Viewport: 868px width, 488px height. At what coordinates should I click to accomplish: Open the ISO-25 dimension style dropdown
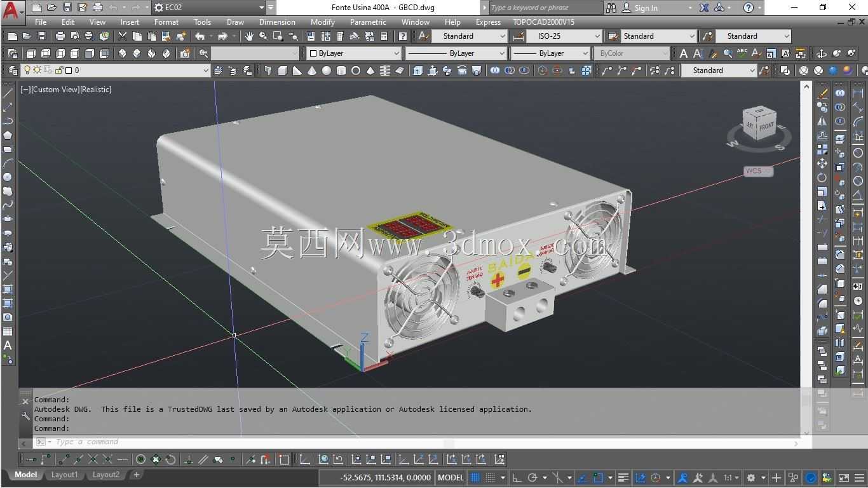[564, 36]
